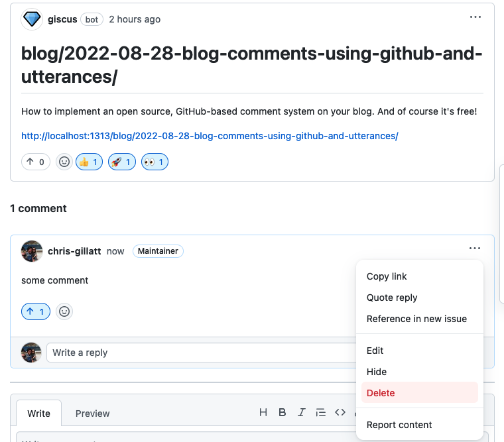Click the heading formatting icon
The width and height of the screenshot is (504, 442).
[x=263, y=412]
